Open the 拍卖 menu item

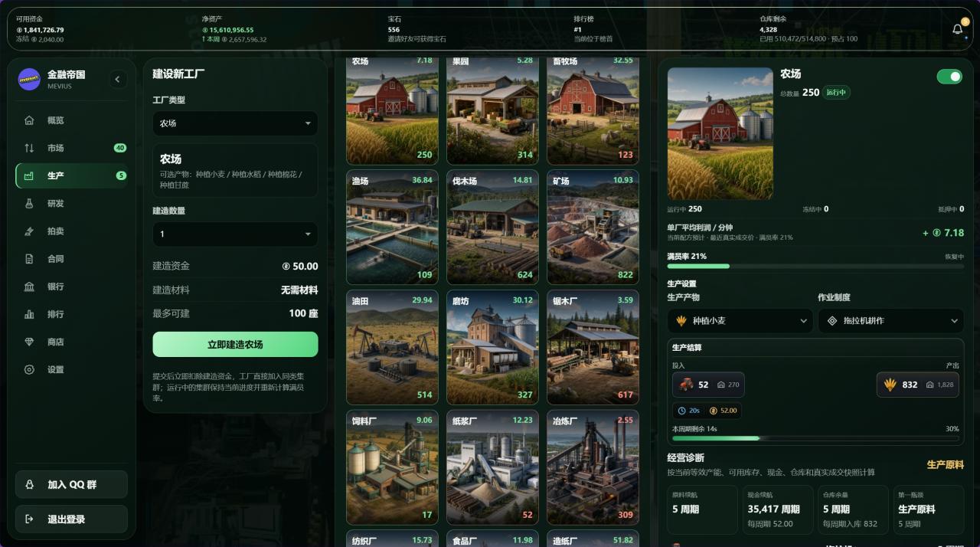[71, 231]
